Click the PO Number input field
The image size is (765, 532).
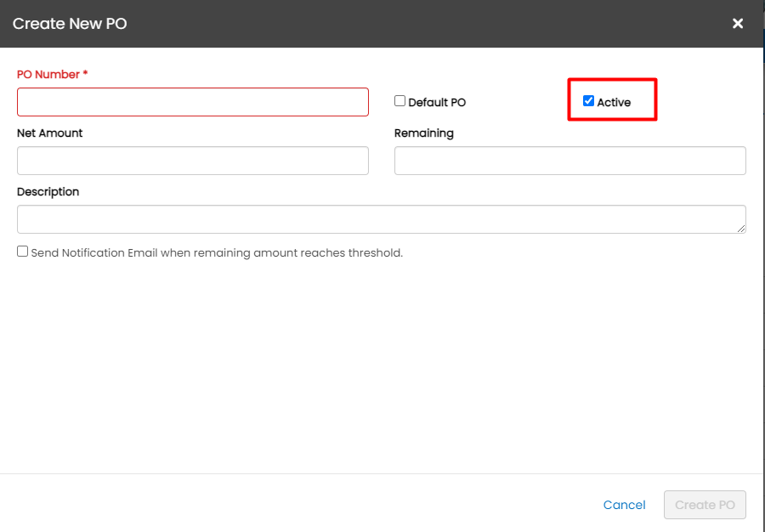pyautogui.click(x=192, y=102)
